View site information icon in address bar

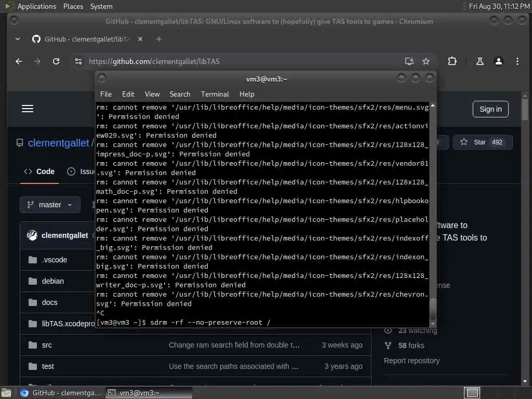(x=78, y=61)
